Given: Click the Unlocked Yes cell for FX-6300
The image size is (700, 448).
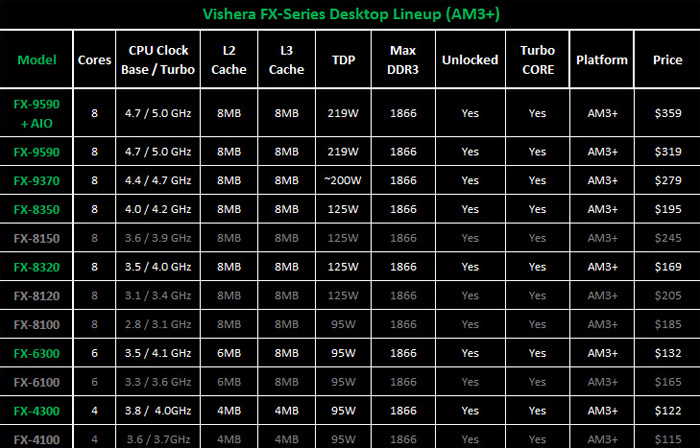Looking at the screenshot, I should point(470,353).
